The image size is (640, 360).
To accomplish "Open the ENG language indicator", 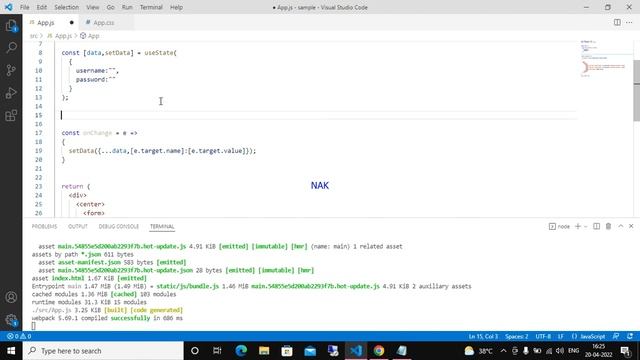I will click(573, 351).
